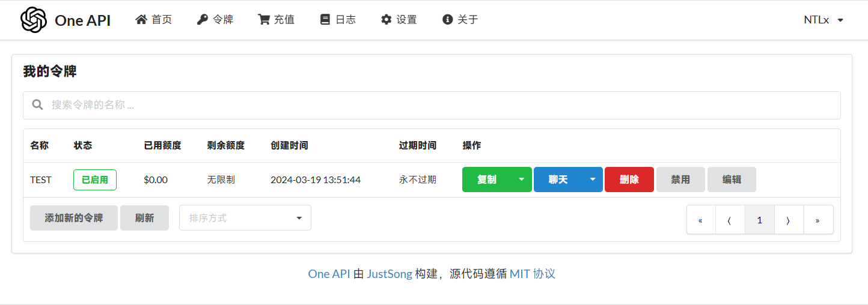Screen dimensions: 868x305
Task: Click the 过期时间 column header
Action: coord(418,145)
